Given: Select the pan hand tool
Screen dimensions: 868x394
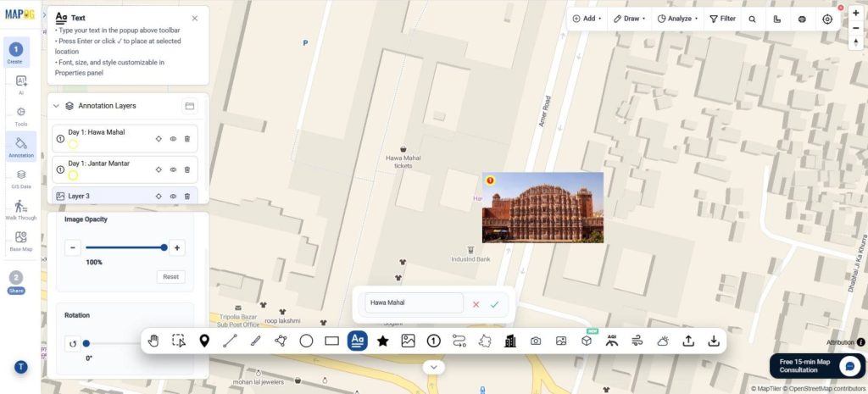Looking at the screenshot, I should [x=153, y=341].
